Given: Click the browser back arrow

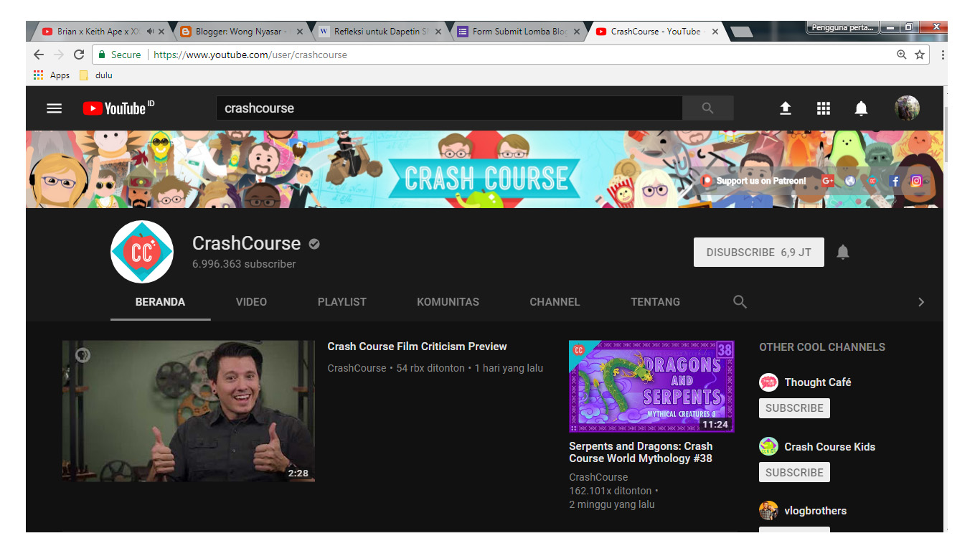Looking at the screenshot, I should [x=39, y=55].
